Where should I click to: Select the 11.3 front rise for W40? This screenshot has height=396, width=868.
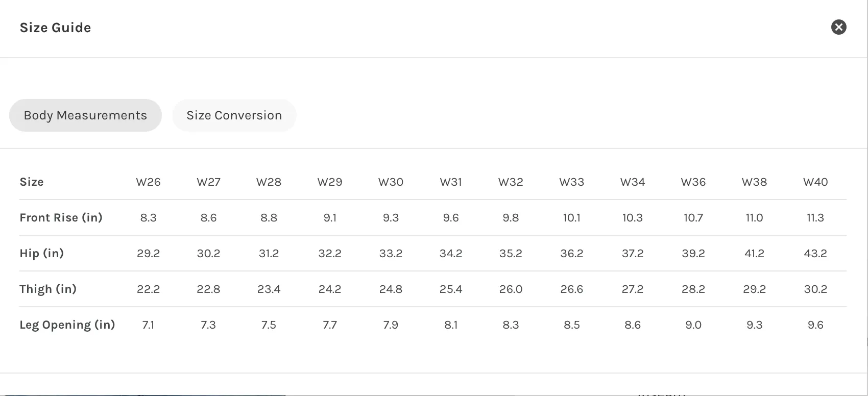(x=815, y=218)
